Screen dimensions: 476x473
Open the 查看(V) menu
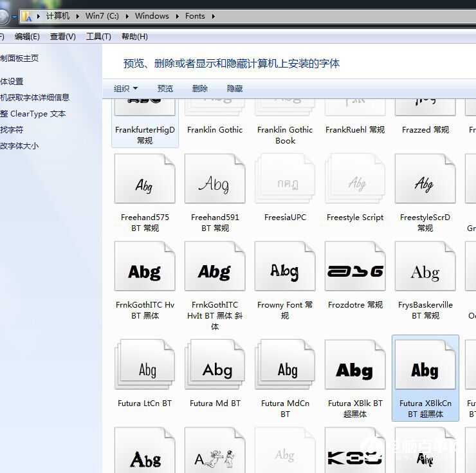click(x=63, y=37)
